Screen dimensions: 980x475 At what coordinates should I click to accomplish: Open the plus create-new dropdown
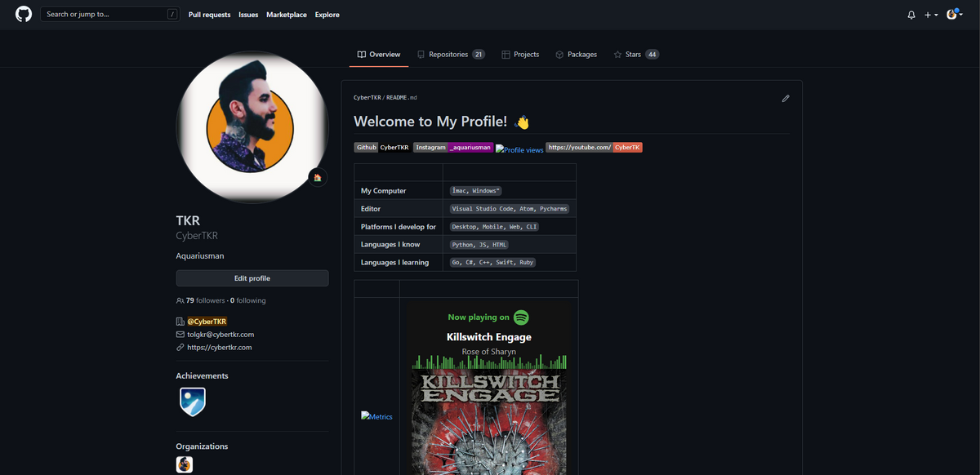coord(931,15)
